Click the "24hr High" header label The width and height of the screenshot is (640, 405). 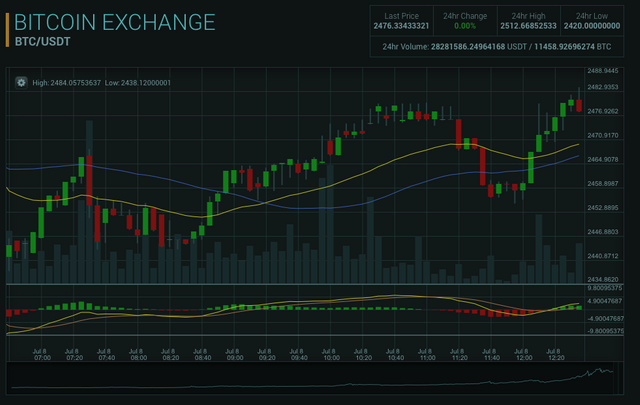529,16
